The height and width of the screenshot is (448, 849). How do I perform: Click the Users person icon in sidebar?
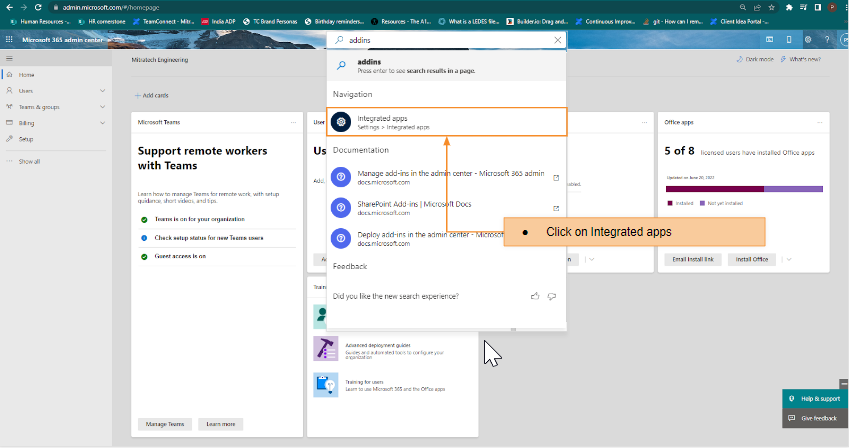tap(9, 90)
